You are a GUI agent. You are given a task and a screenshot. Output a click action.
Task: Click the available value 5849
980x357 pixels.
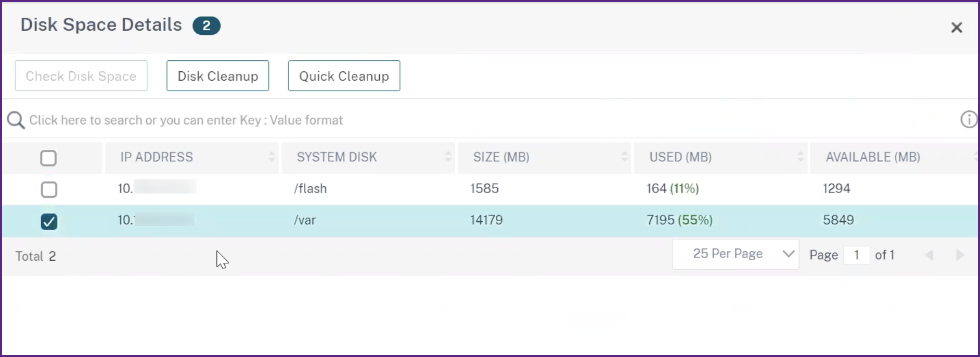(x=838, y=220)
